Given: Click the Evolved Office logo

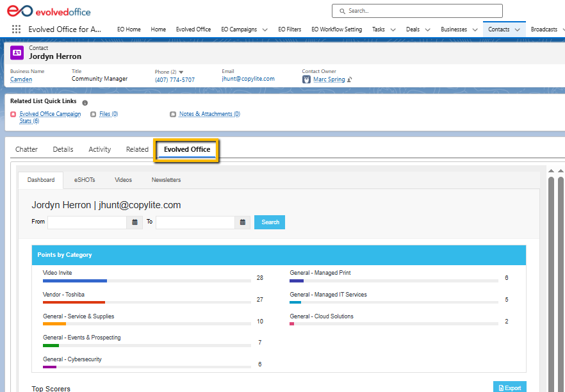Looking at the screenshot, I should tap(49, 11).
